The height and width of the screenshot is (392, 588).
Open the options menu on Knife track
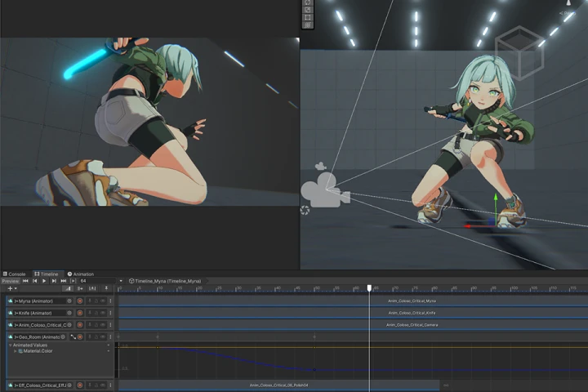pos(110,313)
